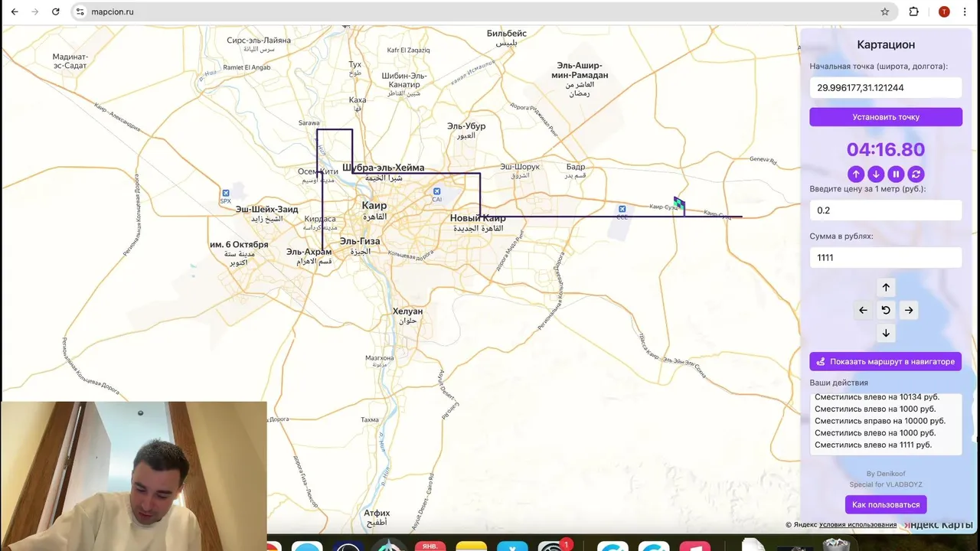The height and width of the screenshot is (551, 980).
Task: Move up with the arrow pad
Action: pos(886,287)
